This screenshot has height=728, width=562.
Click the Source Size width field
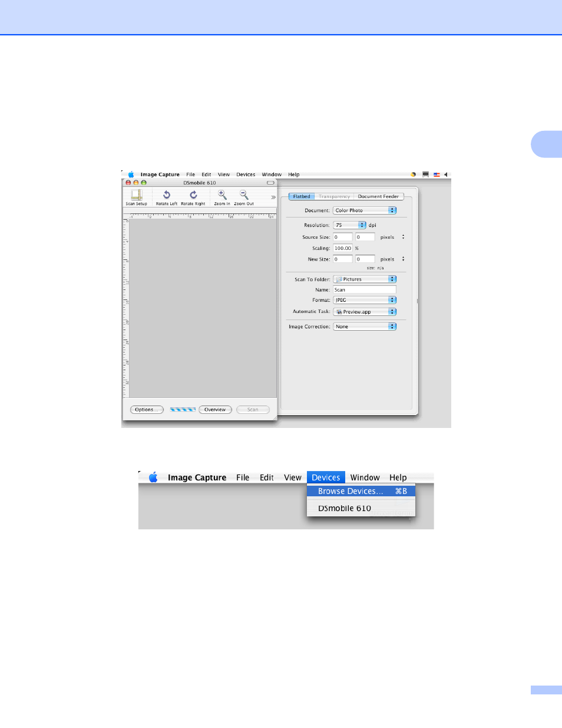tap(343, 237)
